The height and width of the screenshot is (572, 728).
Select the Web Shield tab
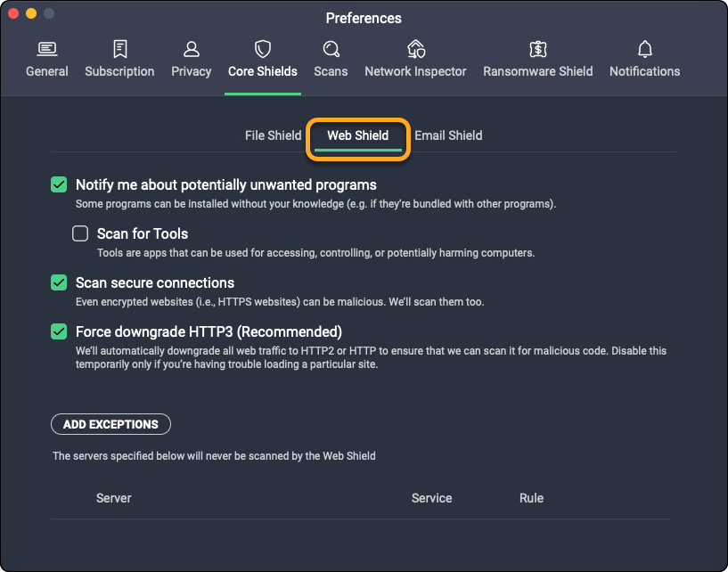(x=358, y=135)
